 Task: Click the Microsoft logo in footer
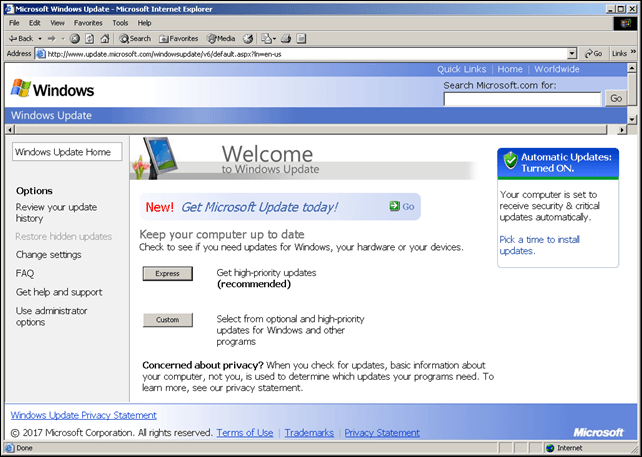point(598,432)
